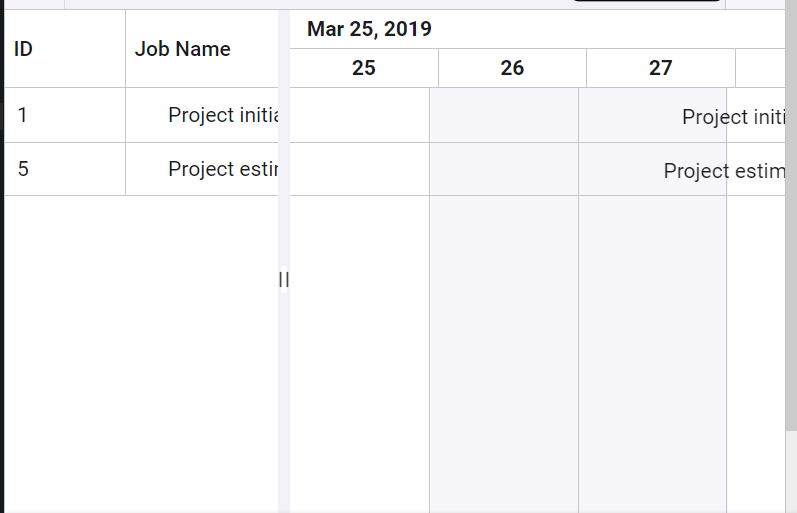
Task: Click the Project estimation job name cell
Action: pyautogui.click(x=221, y=169)
